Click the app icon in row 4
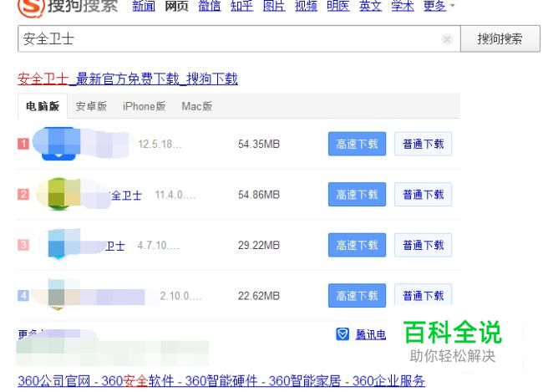Image resolution: width=543 pixels, height=392 pixels. pyautogui.click(x=57, y=295)
